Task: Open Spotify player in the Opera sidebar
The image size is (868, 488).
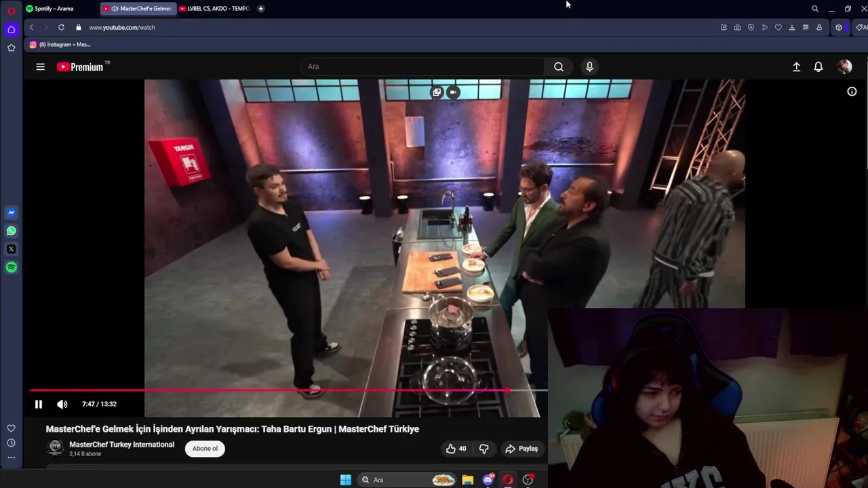Action: [x=11, y=268]
